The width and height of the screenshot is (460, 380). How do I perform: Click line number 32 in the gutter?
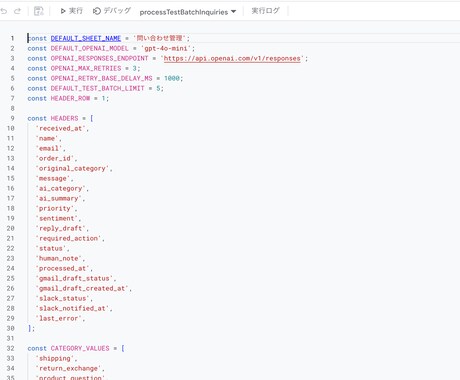coord(11,348)
